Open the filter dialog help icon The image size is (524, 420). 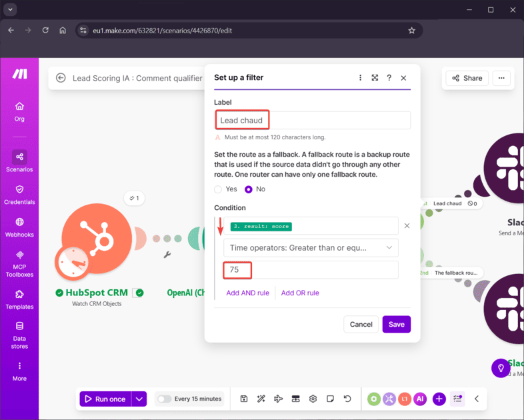pyautogui.click(x=389, y=78)
